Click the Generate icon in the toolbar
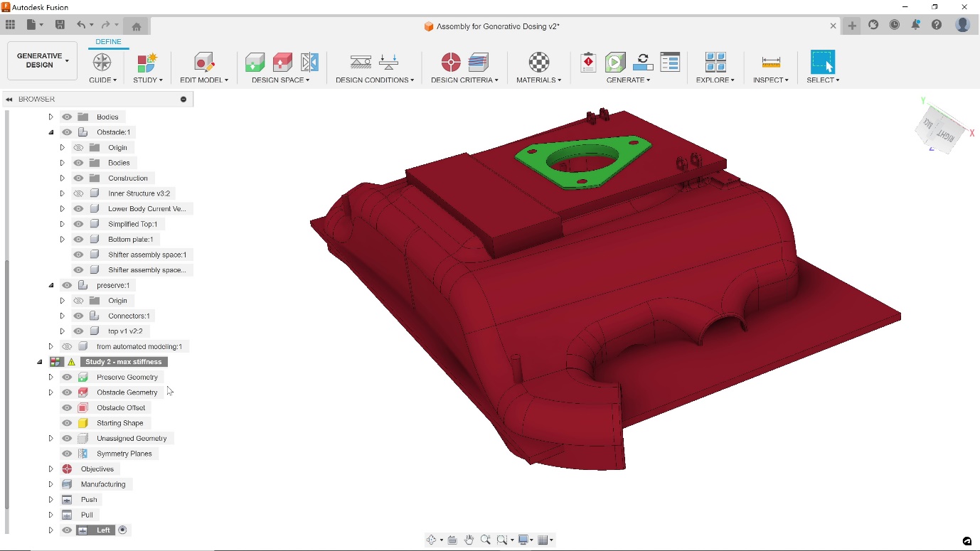 tap(614, 63)
